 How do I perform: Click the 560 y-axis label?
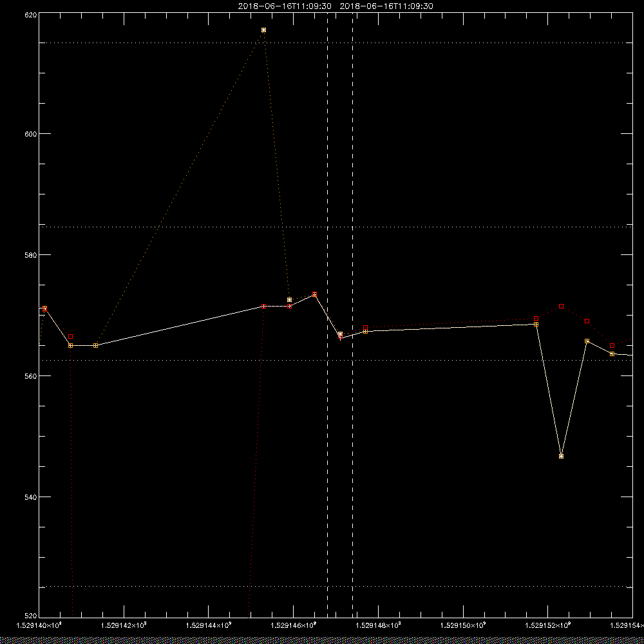click(31, 376)
